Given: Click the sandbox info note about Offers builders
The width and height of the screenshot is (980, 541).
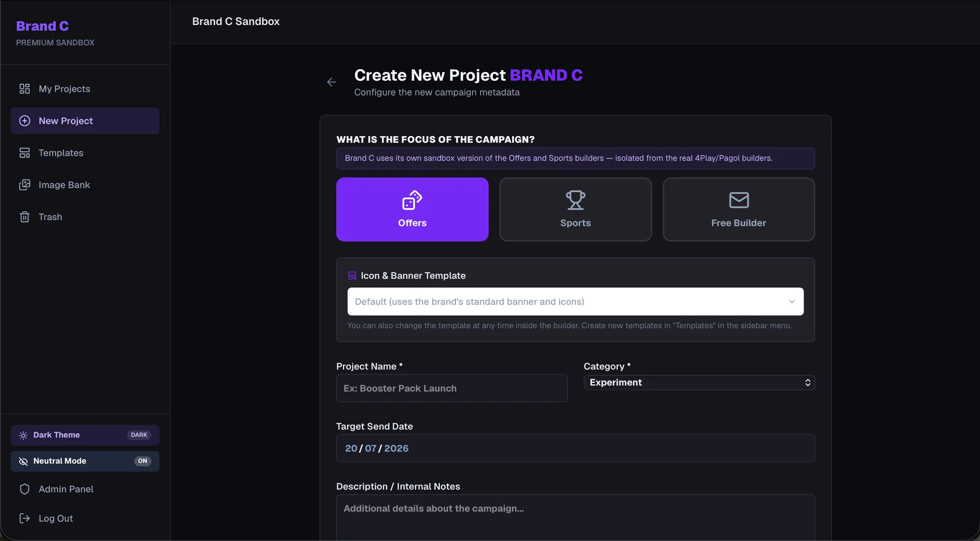Looking at the screenshot, I should tap(575, 158).
